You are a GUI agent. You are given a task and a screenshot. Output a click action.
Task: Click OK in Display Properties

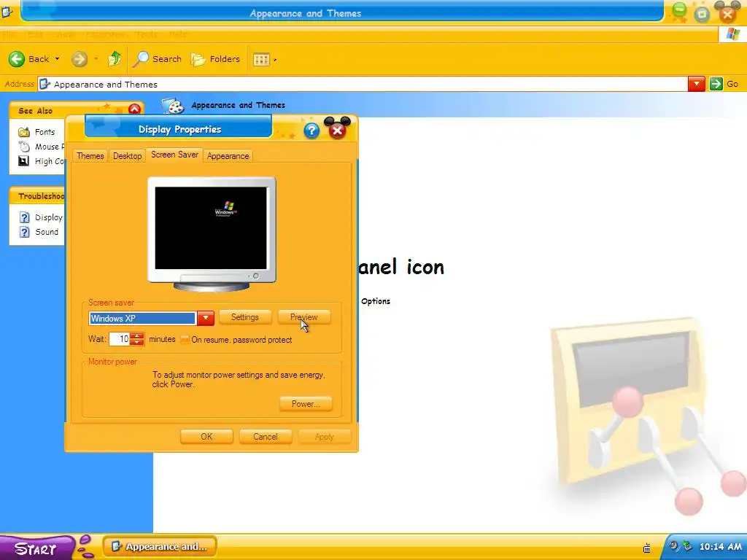coord(206,437)
